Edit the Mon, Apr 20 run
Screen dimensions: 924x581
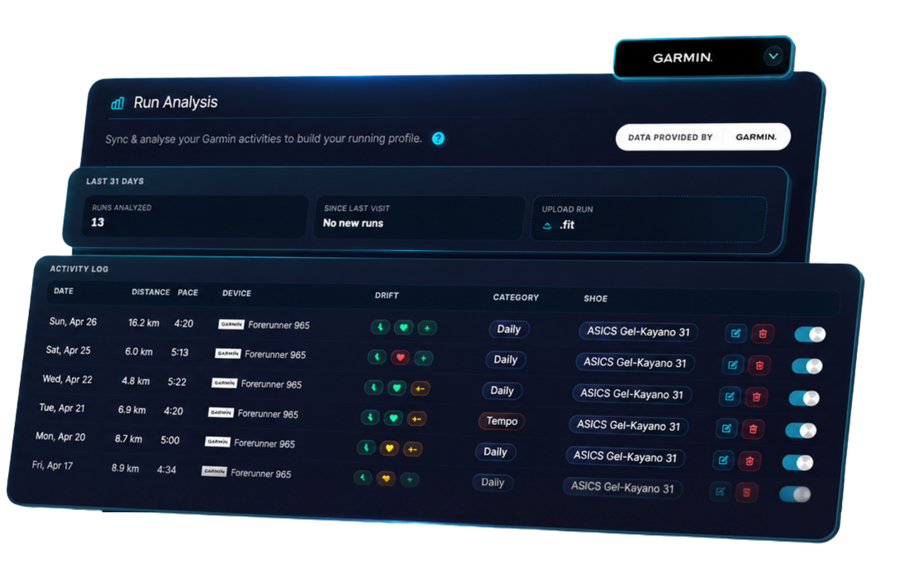(x=723, y=460)
